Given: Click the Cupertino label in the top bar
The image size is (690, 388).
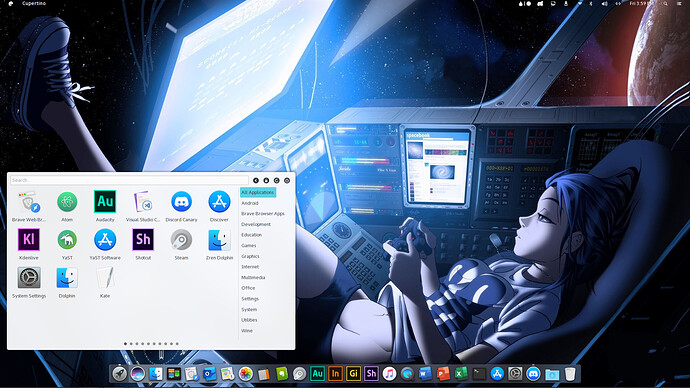Looking at the screenshot, I should (34, 3).
